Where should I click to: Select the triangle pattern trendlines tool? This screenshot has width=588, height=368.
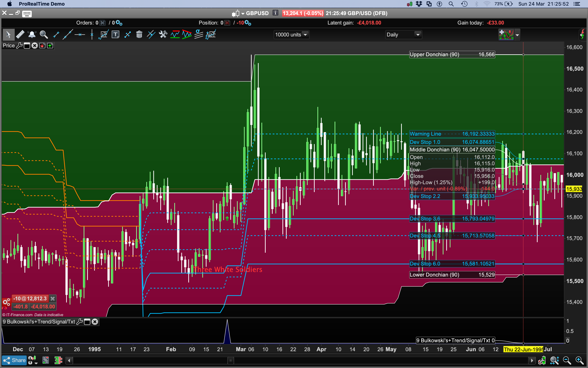pos(187,35)
